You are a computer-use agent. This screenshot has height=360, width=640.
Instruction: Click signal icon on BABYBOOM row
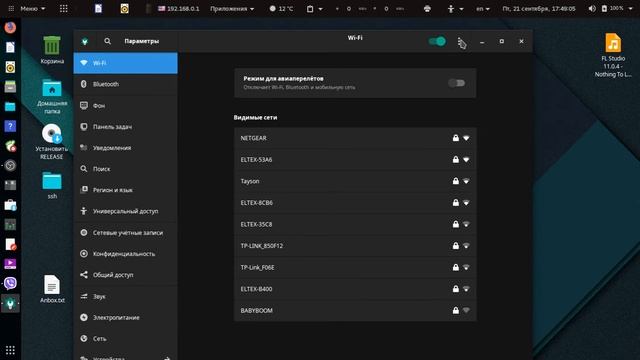[x=466, y=311]
